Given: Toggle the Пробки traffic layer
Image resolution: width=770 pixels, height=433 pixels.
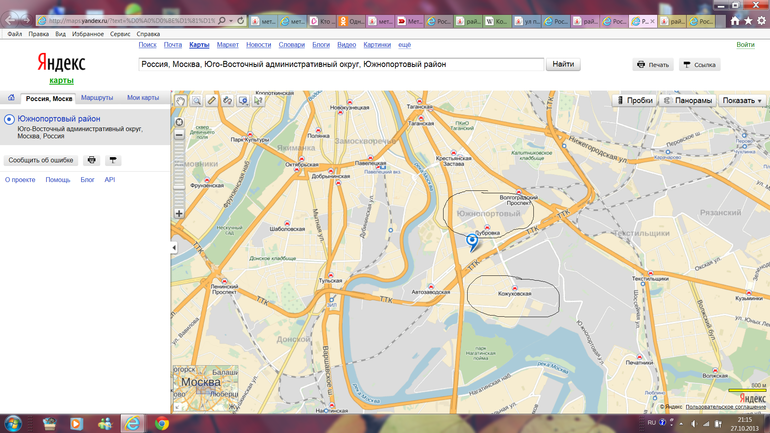Looking at the screenshot, I should coord(634,100).
